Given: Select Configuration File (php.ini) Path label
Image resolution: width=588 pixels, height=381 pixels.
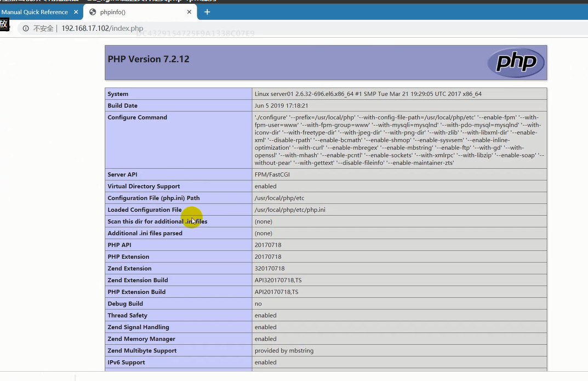Looking at the screenshot, I should 153,198.
